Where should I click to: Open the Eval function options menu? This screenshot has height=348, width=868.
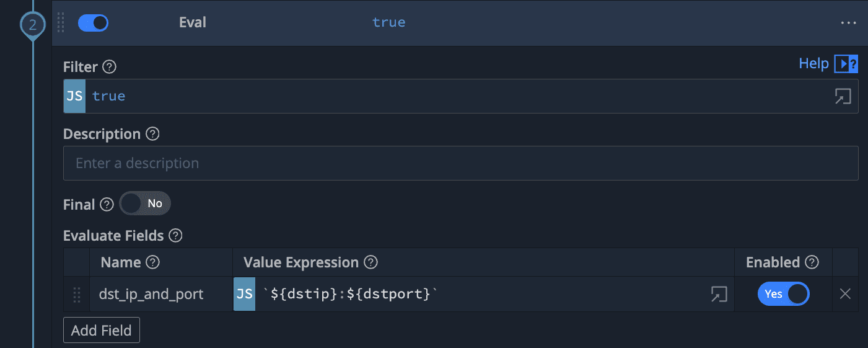coord(848,23)
